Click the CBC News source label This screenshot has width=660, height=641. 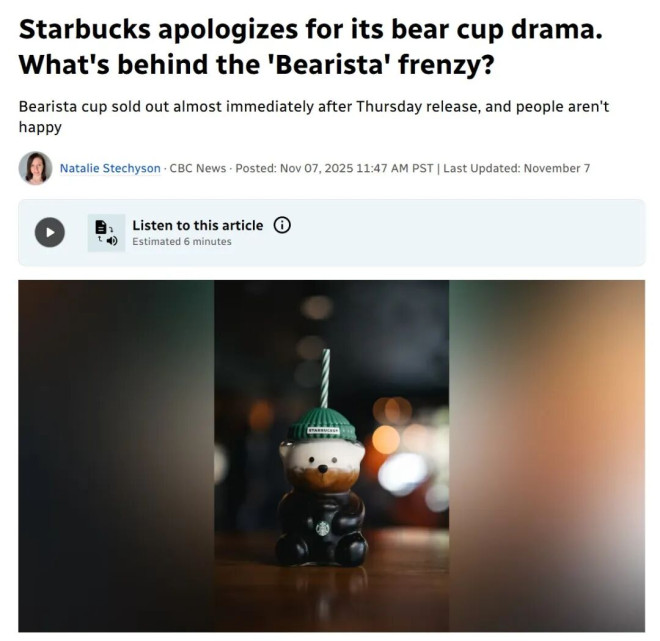(x=198, y=168)
